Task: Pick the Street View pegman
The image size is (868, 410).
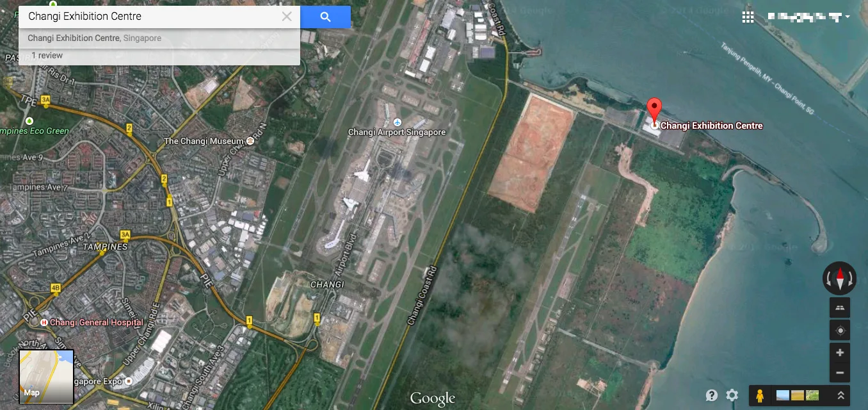Action: (760, 396)
